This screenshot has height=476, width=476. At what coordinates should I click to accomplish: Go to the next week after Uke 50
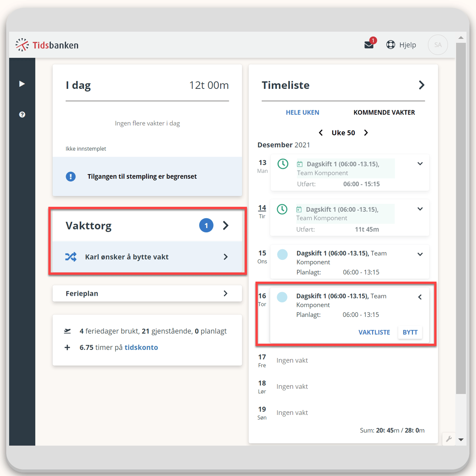pos(366,133)
